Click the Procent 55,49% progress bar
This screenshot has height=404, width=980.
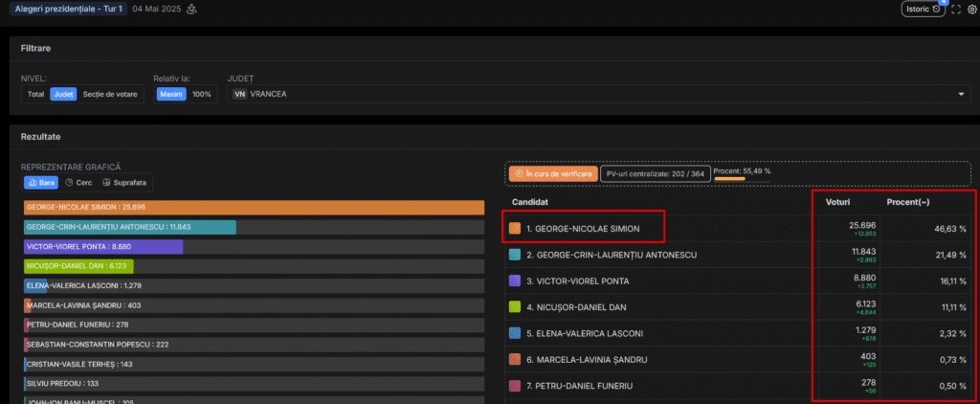coord(729,178)
